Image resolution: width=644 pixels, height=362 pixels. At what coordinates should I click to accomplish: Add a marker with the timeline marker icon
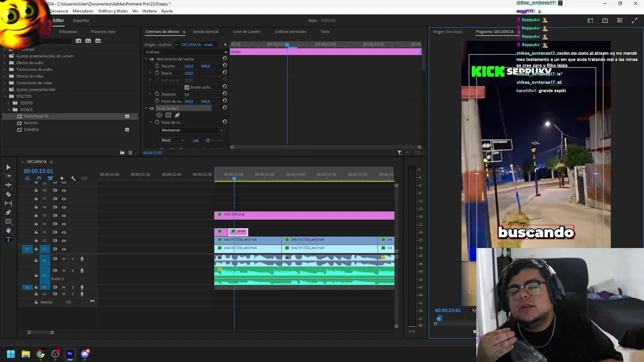click(62, 178)
